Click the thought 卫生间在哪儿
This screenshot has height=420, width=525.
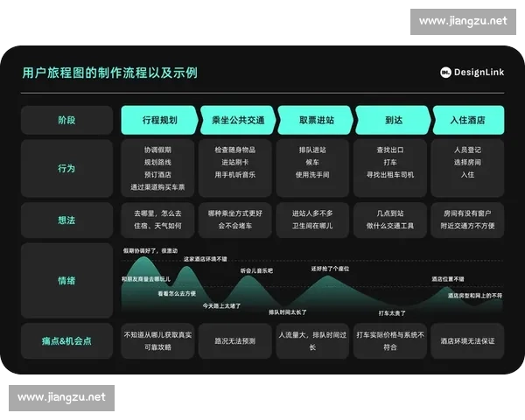[x=312, y=226]
